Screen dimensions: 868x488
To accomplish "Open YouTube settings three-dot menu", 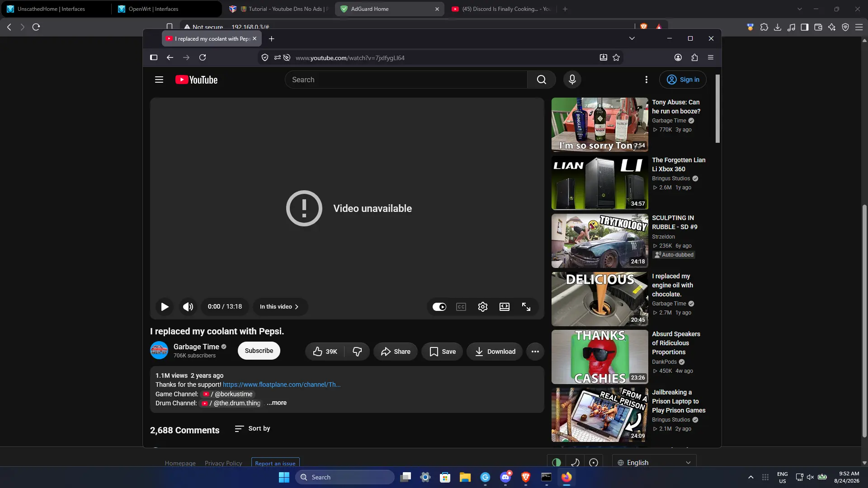I will click(646, 80).
